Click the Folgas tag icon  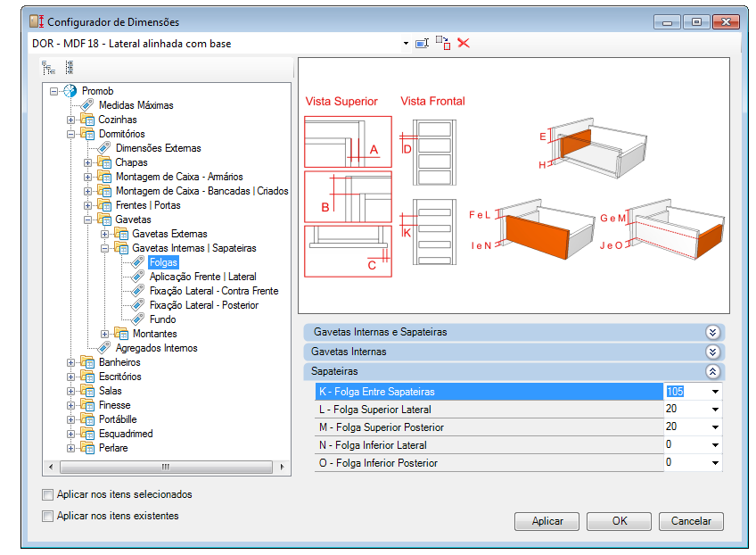pos(138,262)
